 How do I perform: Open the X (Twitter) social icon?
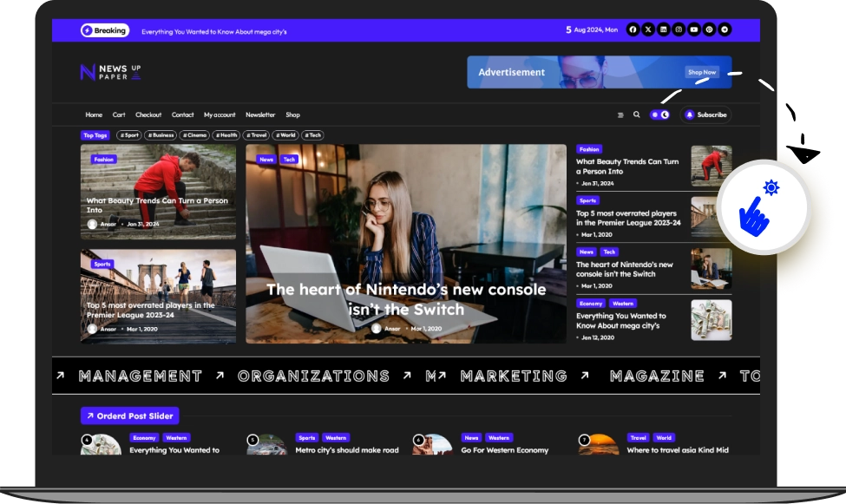point(648,29)
